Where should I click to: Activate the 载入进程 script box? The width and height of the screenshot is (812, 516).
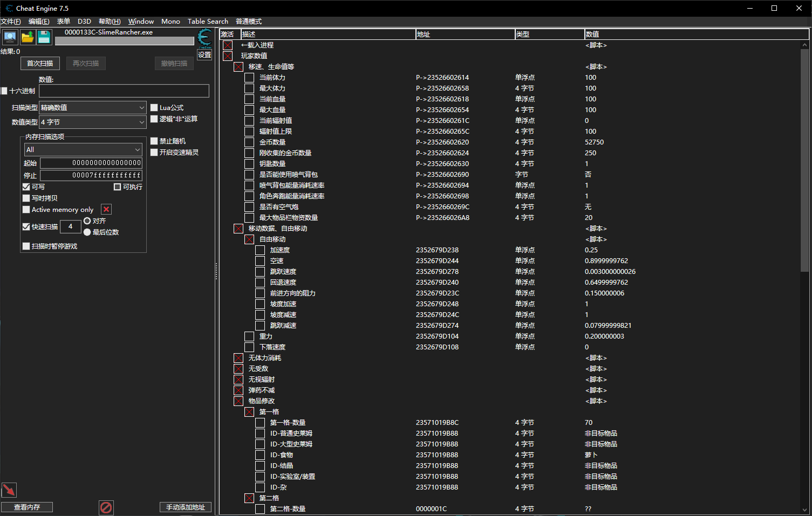(228, 45)
